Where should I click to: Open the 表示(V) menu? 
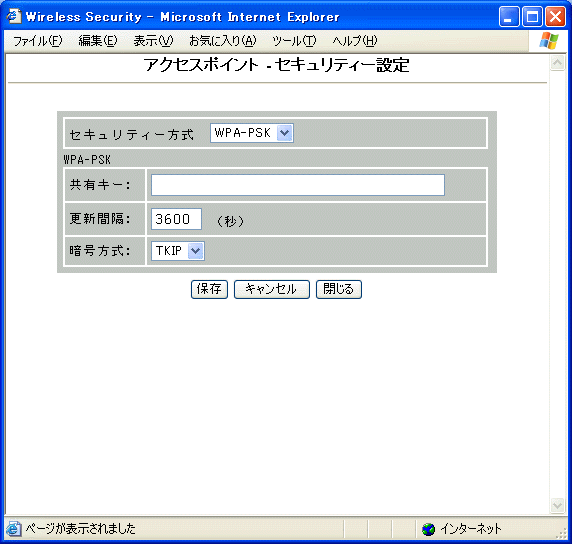click(153, 41)
